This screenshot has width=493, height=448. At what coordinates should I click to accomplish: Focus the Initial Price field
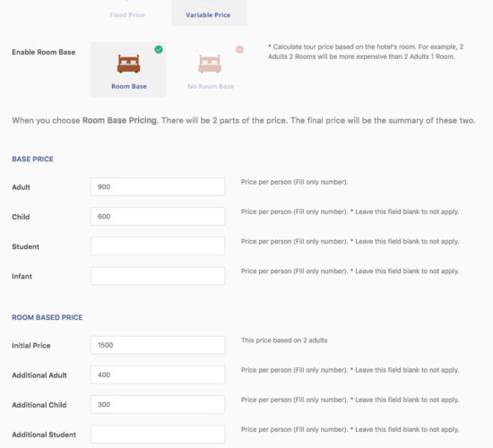(158, 345)
